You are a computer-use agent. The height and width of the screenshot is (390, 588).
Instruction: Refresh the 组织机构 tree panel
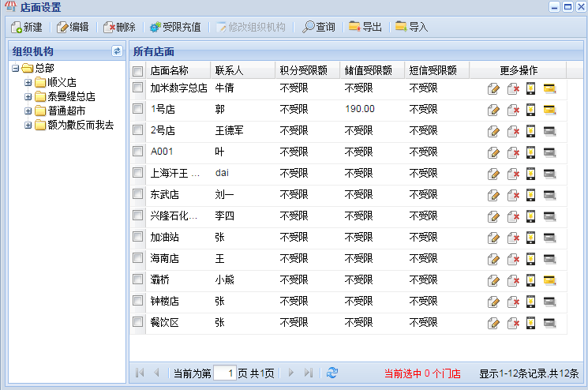point(117,51)
